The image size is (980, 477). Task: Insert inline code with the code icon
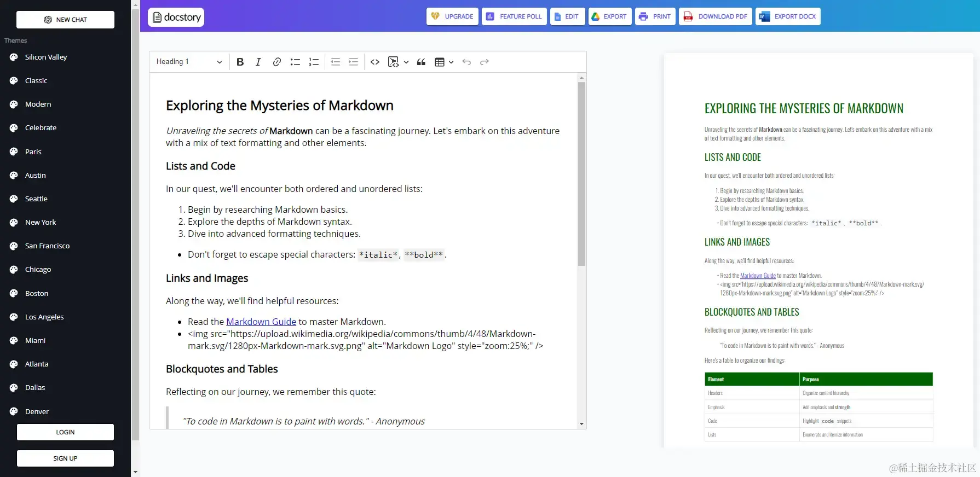375,62
